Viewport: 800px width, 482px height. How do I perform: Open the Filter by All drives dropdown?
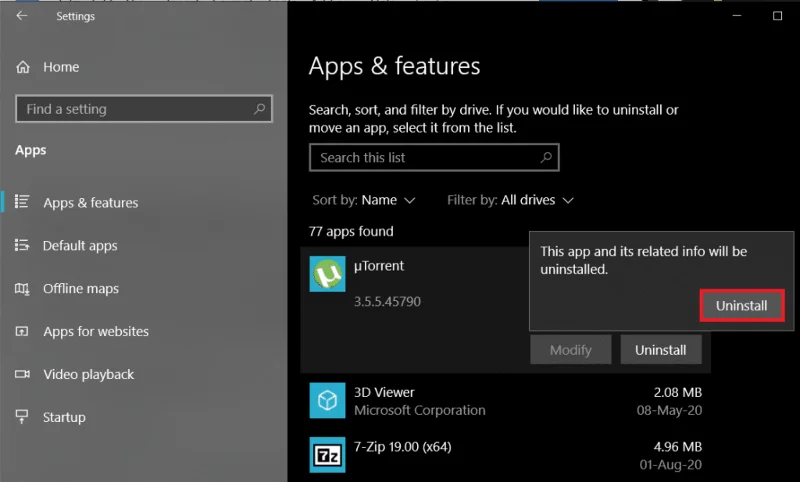tap(510, 200)
